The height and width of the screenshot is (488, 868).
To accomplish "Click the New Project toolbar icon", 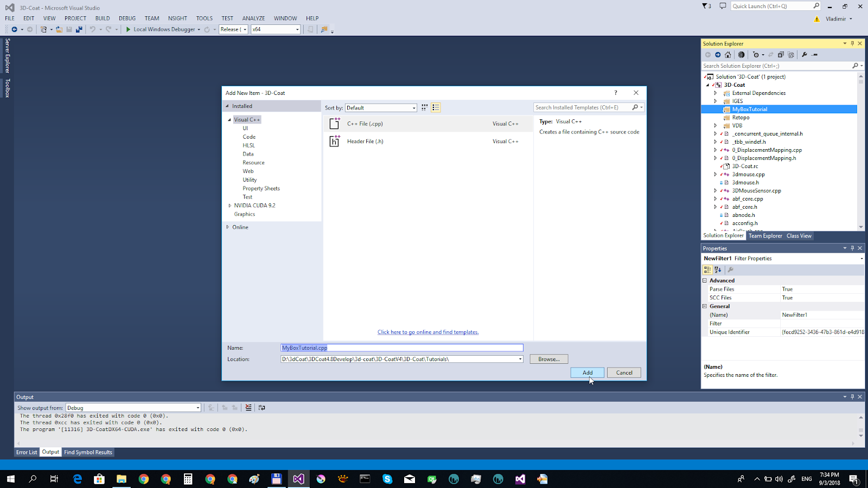I will point(43,29).
